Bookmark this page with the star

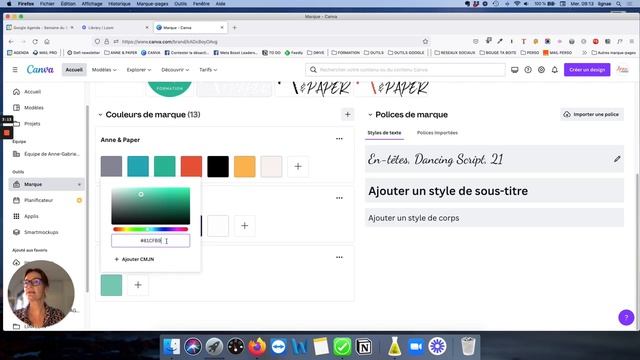425,42
